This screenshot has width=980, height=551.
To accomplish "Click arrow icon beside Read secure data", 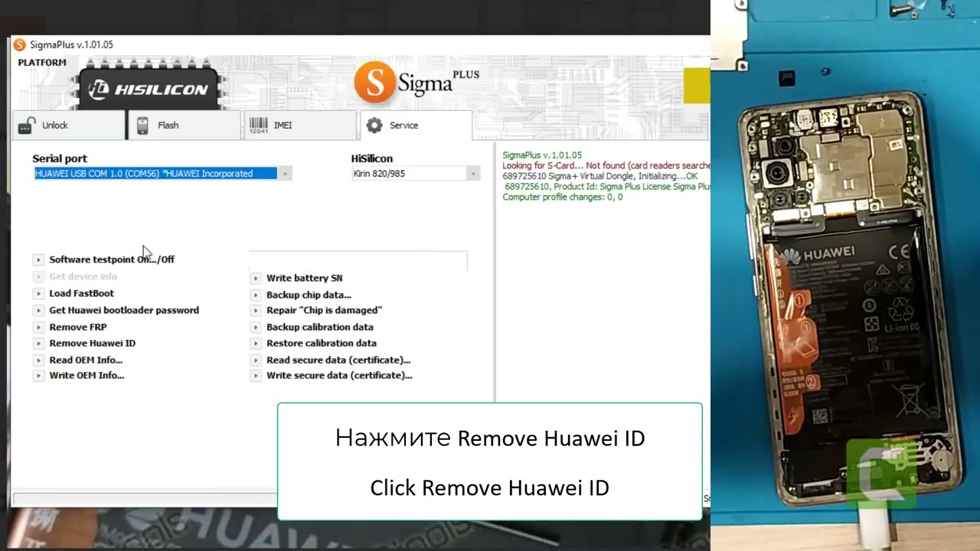I will [x=255, y=360].
